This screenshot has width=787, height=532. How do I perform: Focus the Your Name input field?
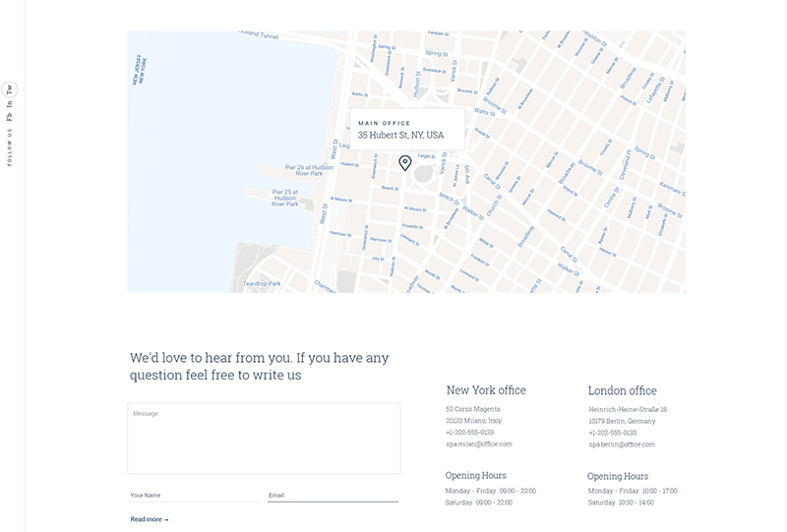pyautogui.click(x=194, y=495)
